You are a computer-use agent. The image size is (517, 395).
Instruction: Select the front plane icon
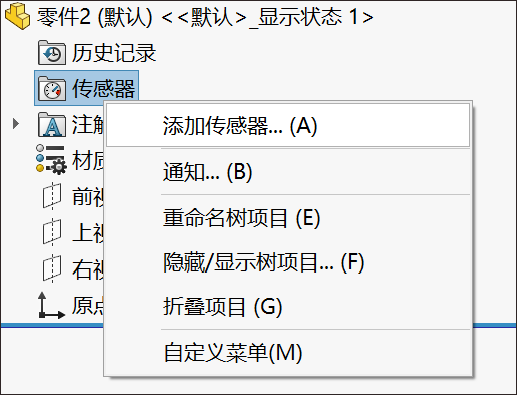click(52, 197)
